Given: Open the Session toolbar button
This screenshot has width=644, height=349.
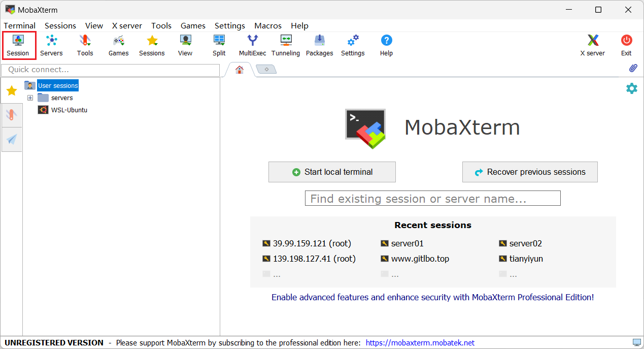Looking at the screenshot, I should [x=18, y=45].
